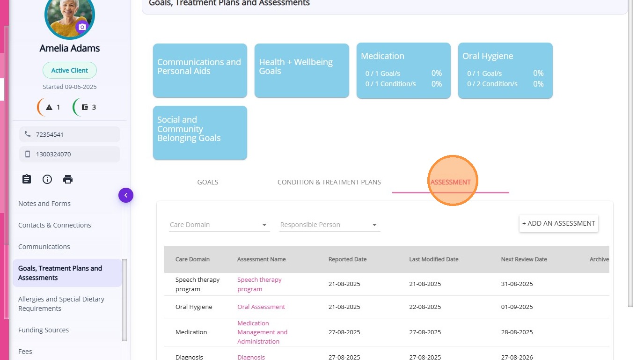Click the printer icon
This screenshot has height=360, width=644.
click(x=68, y=179)
